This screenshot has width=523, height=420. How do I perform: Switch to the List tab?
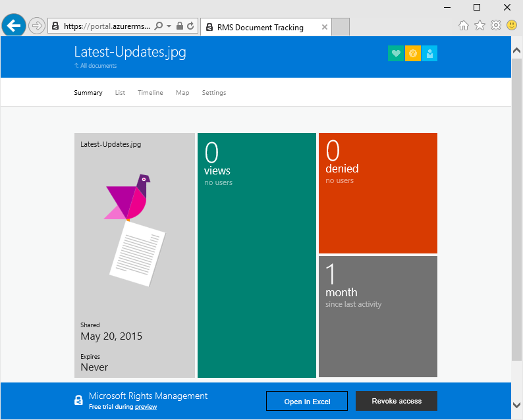[120, 93]
